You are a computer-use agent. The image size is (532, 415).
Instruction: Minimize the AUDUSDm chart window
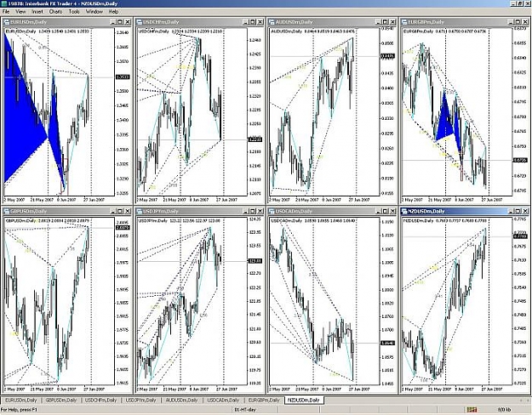(378, 22)
